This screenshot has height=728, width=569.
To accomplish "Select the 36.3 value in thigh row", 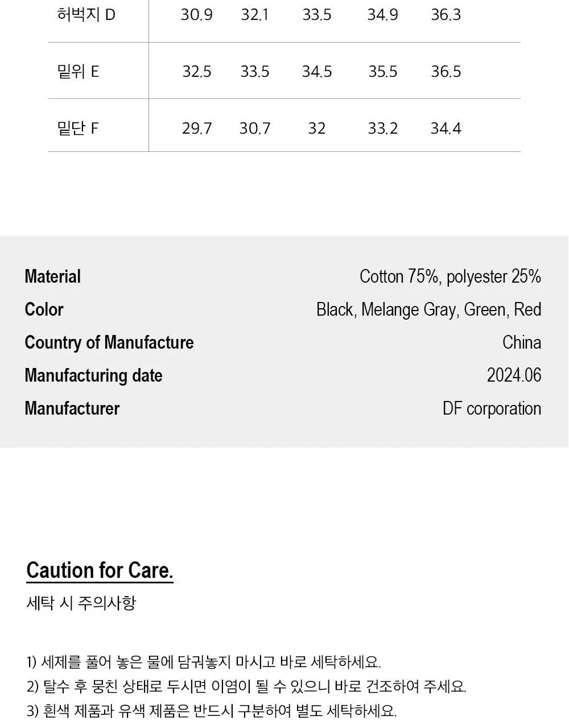I will [446, 15].
